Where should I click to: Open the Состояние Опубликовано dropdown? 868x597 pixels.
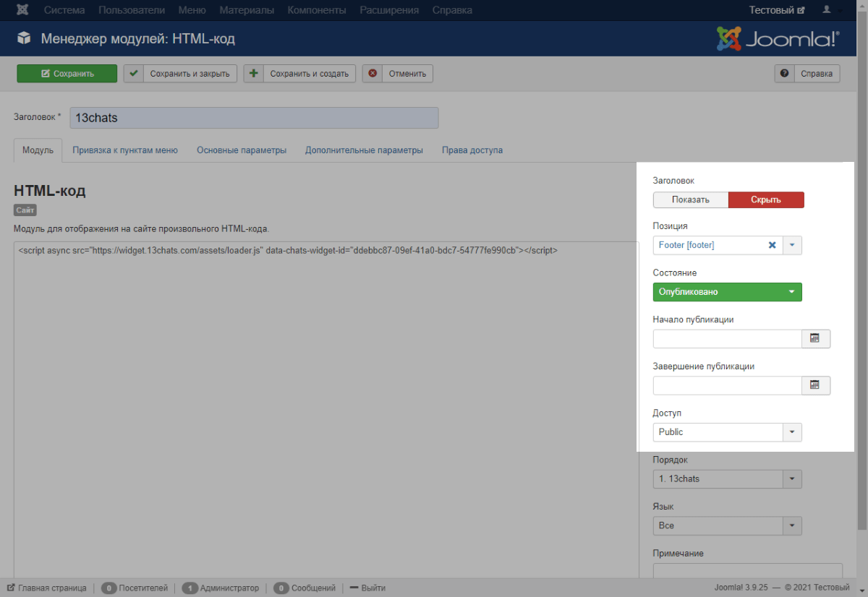(727, 292)
